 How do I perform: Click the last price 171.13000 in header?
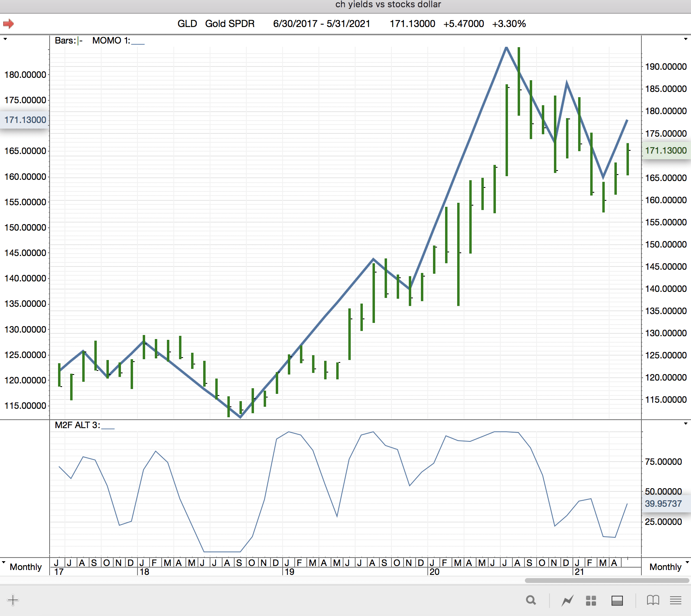click(412, 24)
